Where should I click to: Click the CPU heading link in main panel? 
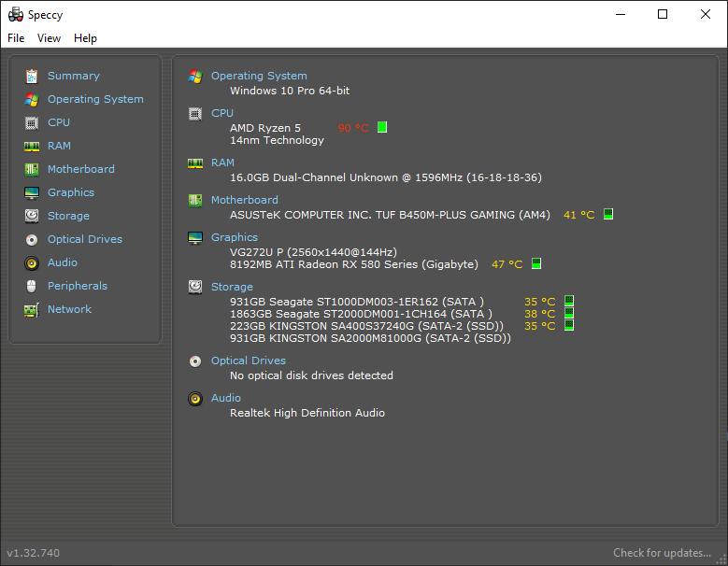[222, 113]
